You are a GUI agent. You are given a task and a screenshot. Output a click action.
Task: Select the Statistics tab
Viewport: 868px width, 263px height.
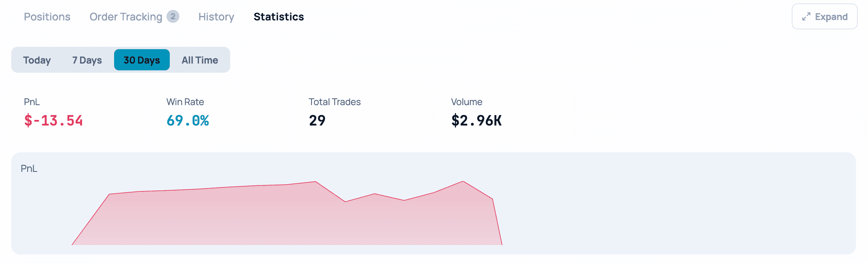(279, 17)
